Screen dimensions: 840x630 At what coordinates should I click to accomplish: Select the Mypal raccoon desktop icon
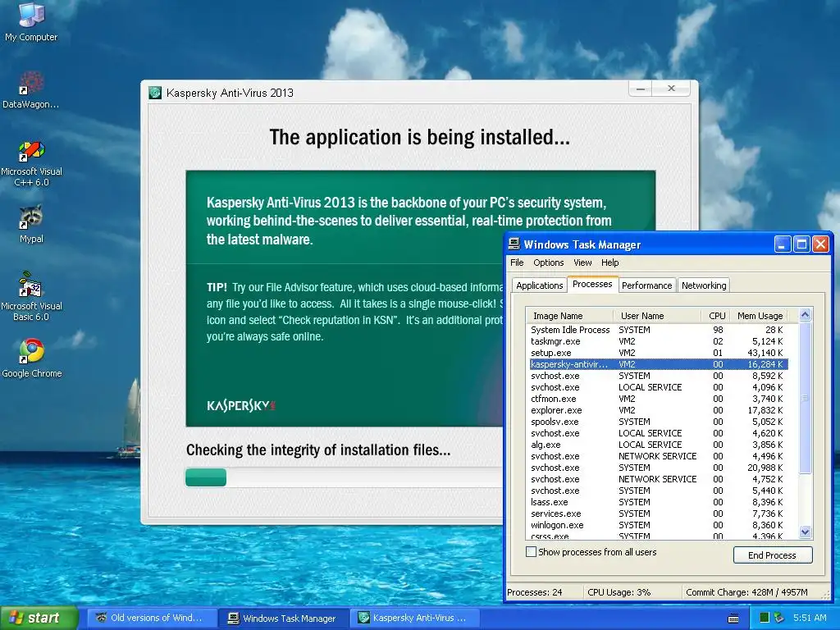pyautogui.click(x=31, y=223)
